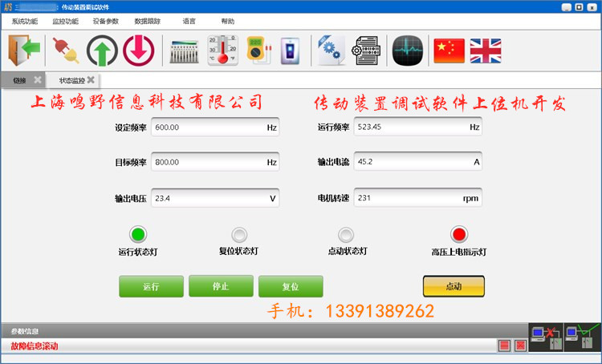
Task: Close the 状态监控 tab
Action: pos(91,80)
